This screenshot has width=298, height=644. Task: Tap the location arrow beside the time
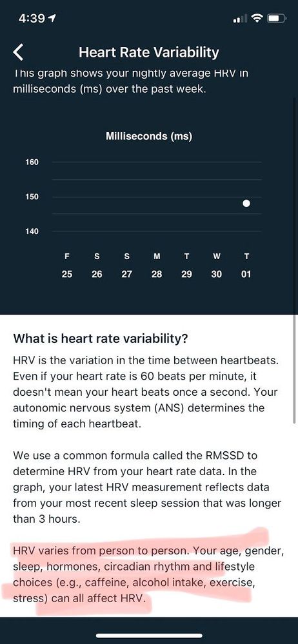(x=52, y=19)
